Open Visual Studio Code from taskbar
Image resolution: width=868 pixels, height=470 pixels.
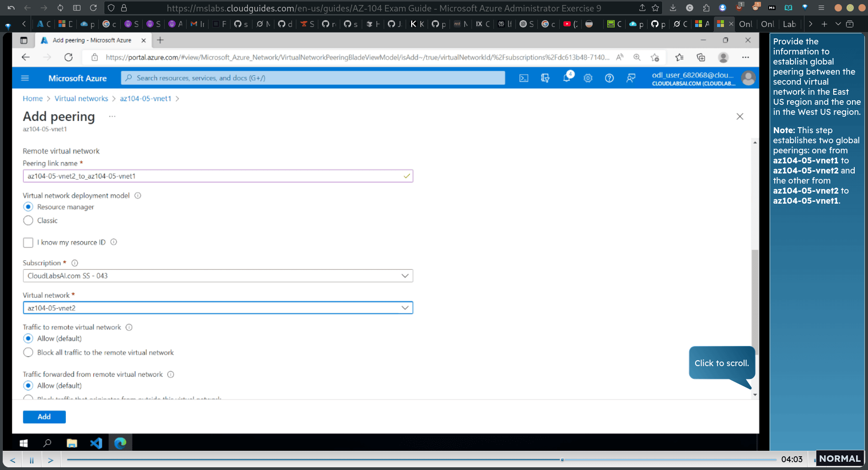pyautogui.click(x=96, y=443)
